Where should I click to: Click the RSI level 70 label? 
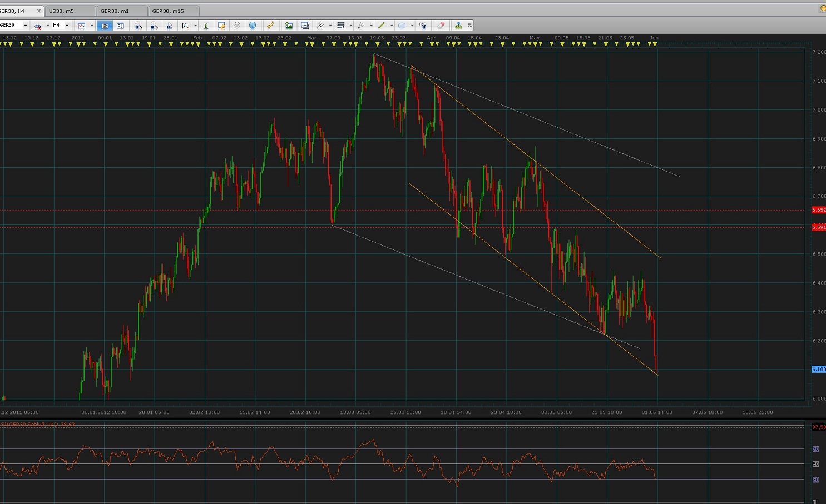(x=816, y=449)
